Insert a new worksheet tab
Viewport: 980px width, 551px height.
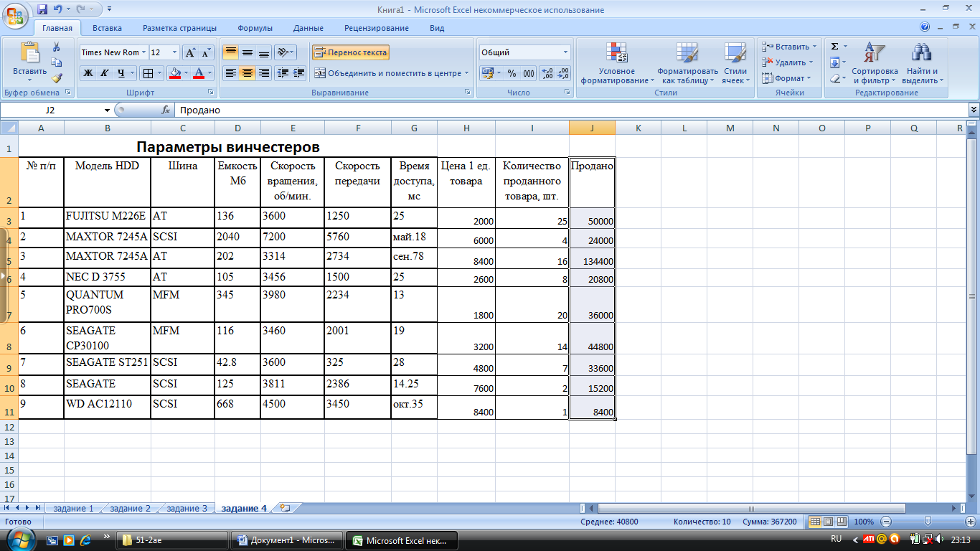point(285,508)
